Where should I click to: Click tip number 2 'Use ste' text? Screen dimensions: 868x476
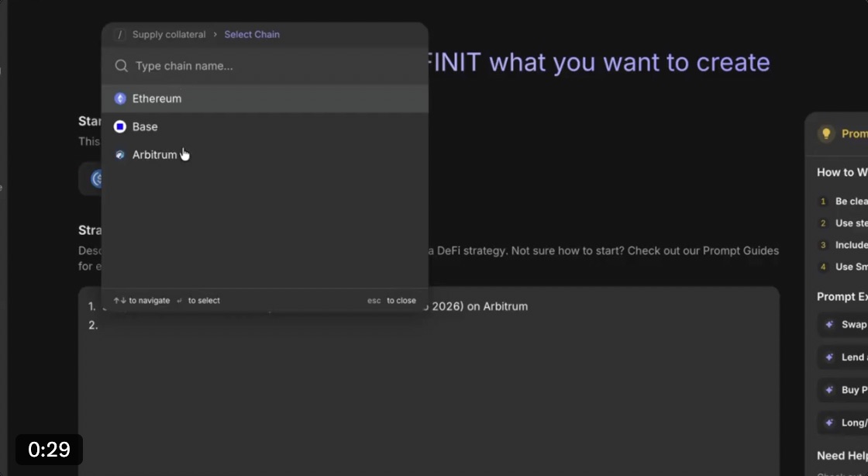point(852,223)
